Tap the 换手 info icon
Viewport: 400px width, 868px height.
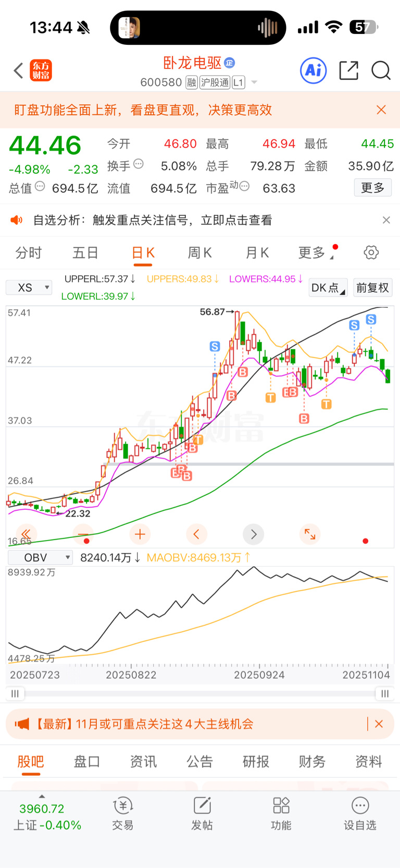click(139, 164)
